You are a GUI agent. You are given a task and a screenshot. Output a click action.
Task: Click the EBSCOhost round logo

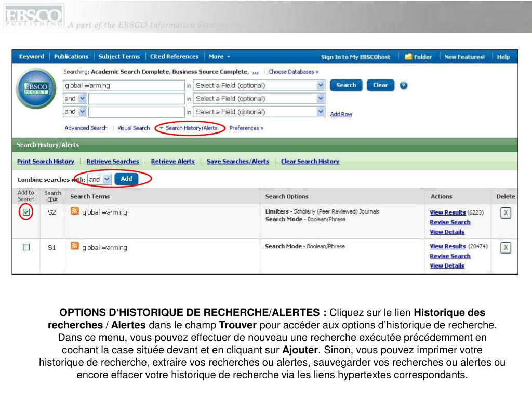pos(36,88)
